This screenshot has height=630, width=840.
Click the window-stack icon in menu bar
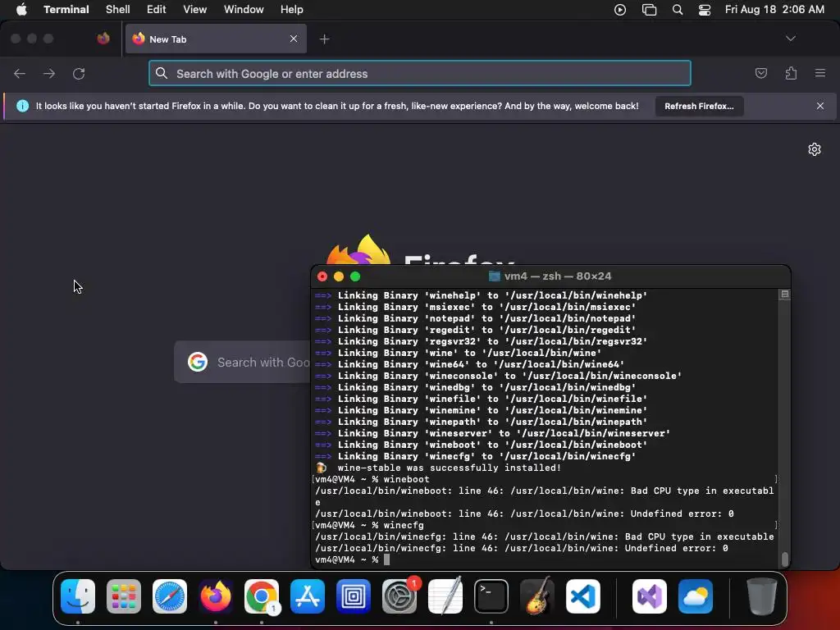(650, 10)
